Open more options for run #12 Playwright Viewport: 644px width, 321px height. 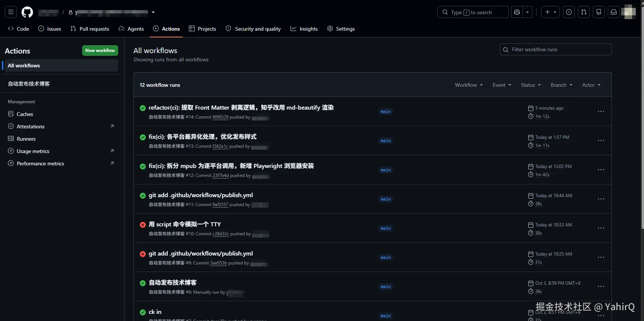pyautogui.click(x=601, y=170)
